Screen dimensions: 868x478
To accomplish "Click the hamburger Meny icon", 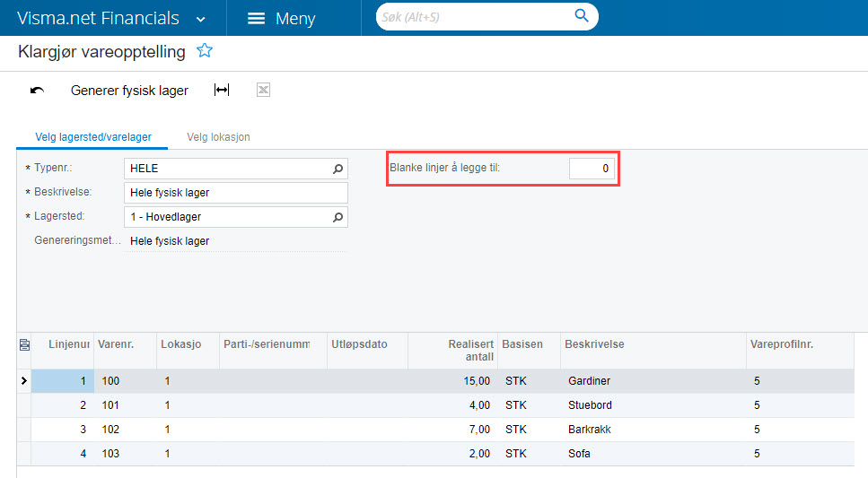I will click(256, 18).
